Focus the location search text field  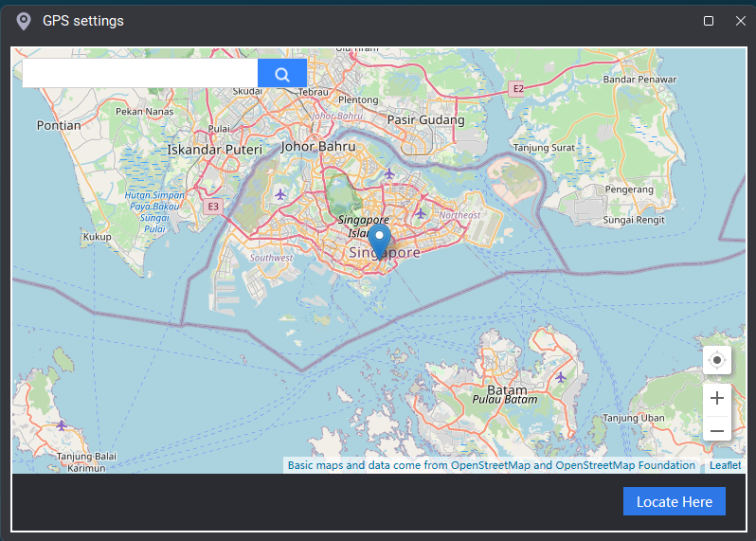pyautogui.click(x=140, y=74)
